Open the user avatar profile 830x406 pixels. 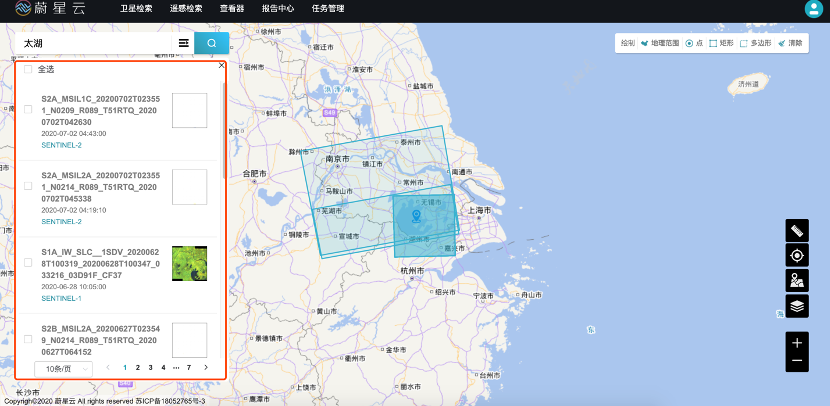click(x=814, y=9)
